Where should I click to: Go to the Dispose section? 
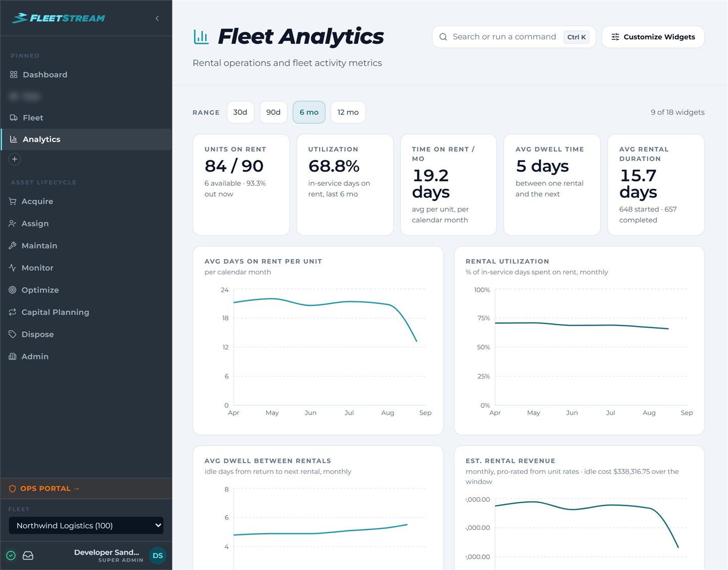pos(86,334)
